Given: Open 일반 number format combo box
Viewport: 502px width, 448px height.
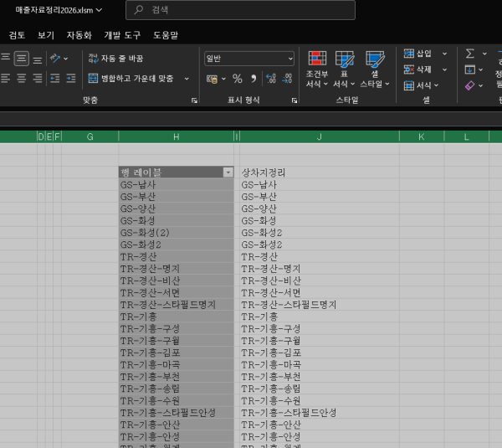Looking at the screenshot, I should (249, 59).
